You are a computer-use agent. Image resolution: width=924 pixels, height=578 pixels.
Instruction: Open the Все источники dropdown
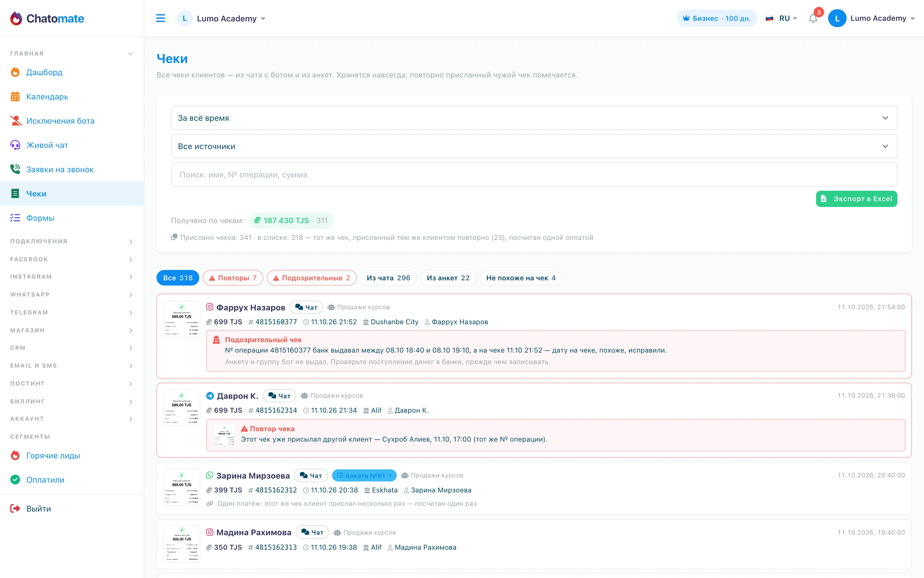click(534, 147)
